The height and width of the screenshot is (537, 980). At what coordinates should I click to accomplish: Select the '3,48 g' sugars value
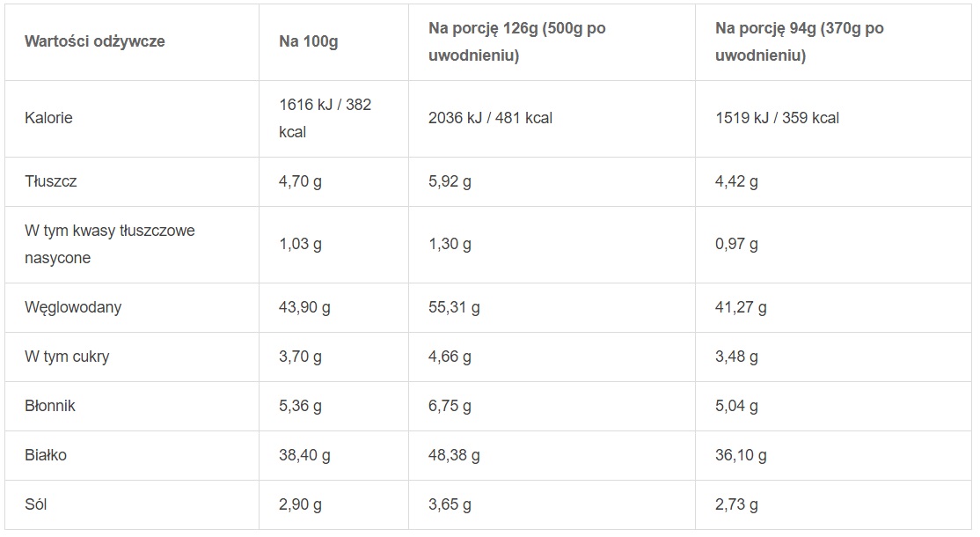tap(736, 357)
